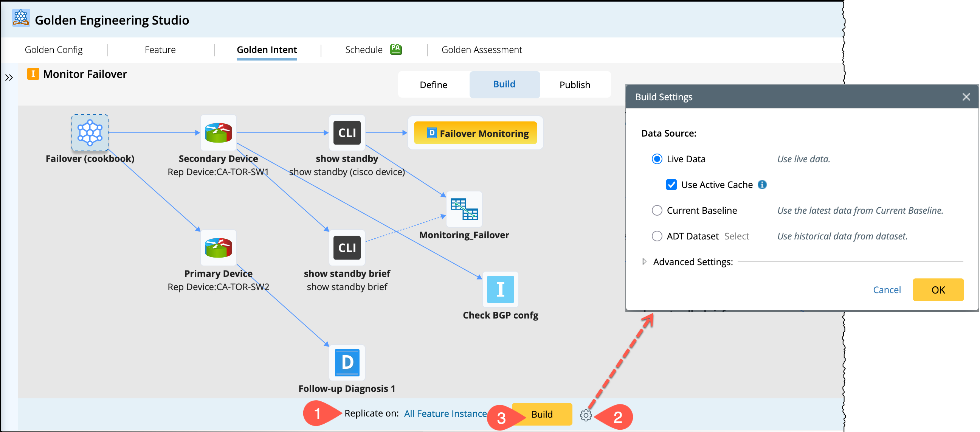Select the ADT Dataset radio option

coord(657,236)
